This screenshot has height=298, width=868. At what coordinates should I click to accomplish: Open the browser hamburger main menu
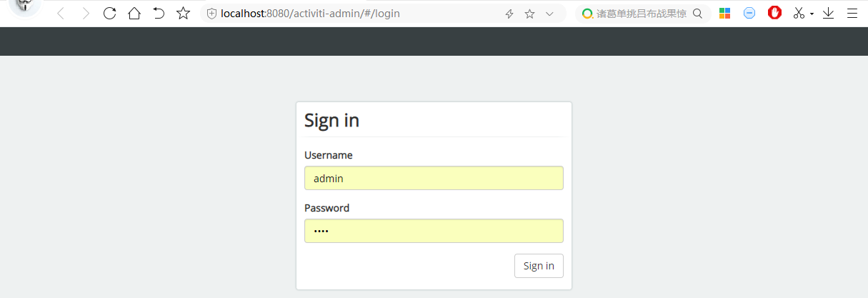(852, 14)
